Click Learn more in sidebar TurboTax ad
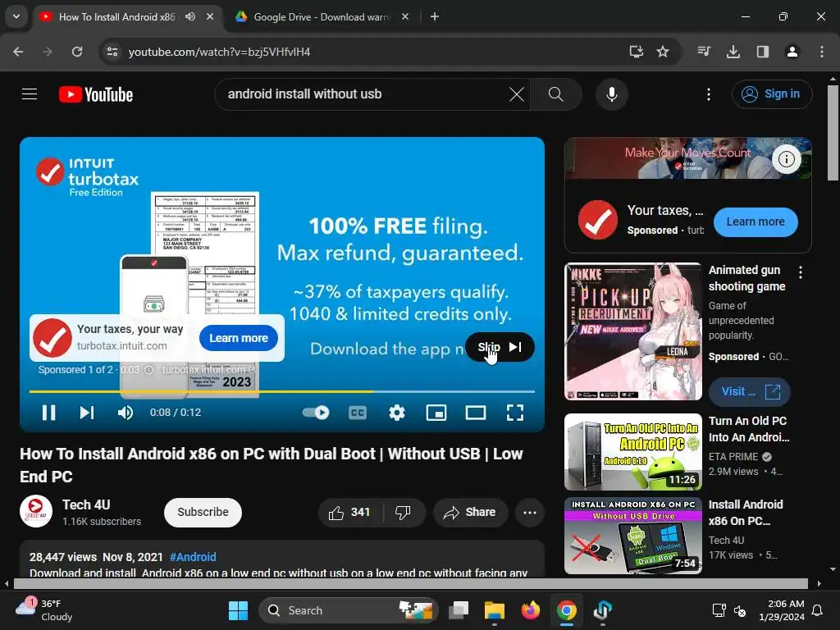Screen dimensions: 840x630 756,221
